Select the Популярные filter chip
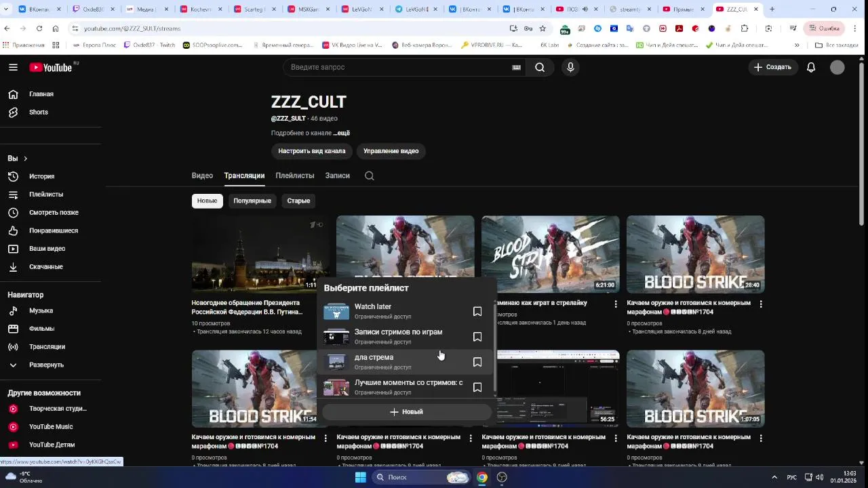This screenshot has height=488, width=868. tap(252, 201)
